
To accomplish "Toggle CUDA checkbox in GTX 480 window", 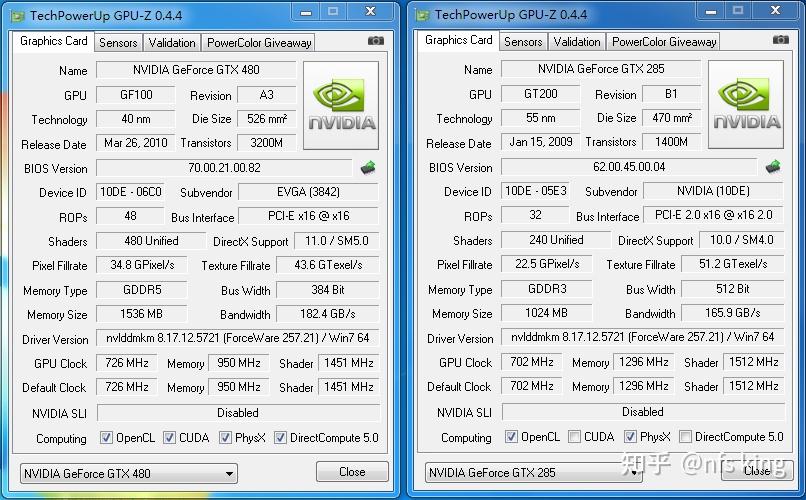I will coord(169,438).
